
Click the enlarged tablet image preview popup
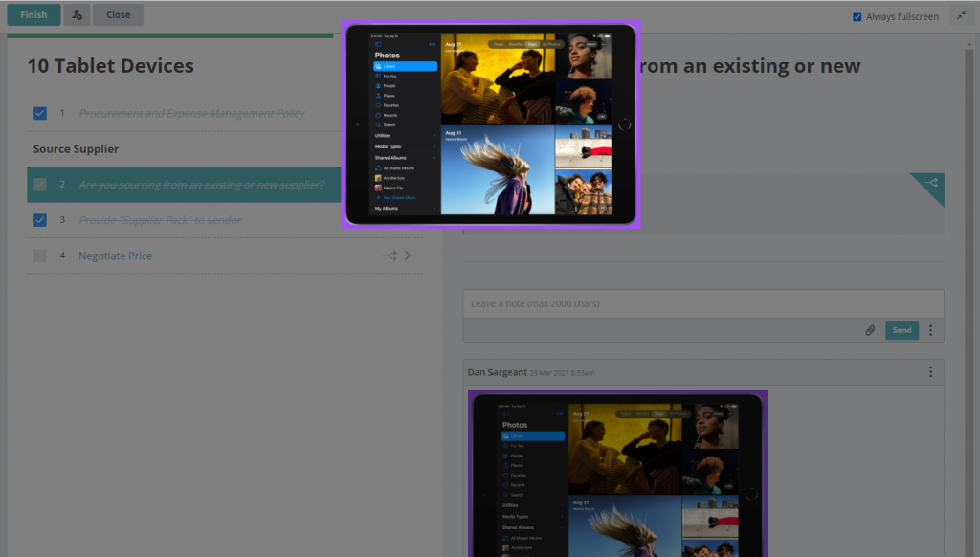(491, 124)
